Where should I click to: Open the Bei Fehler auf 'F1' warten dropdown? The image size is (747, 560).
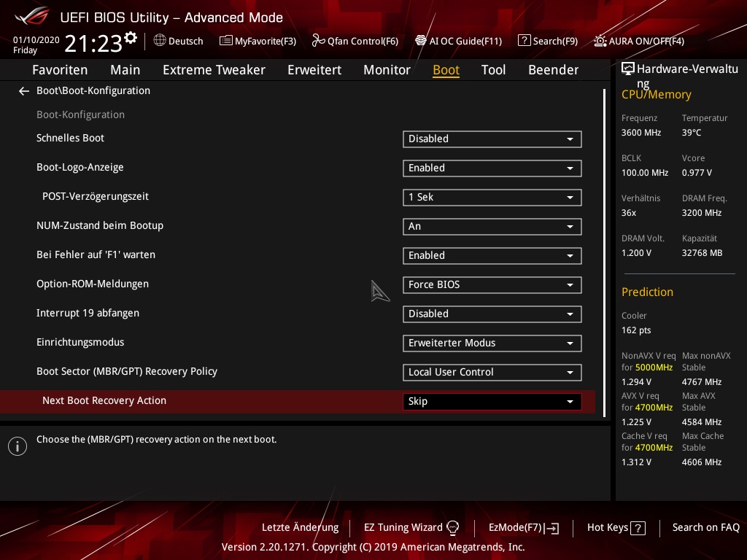(492, 256)
